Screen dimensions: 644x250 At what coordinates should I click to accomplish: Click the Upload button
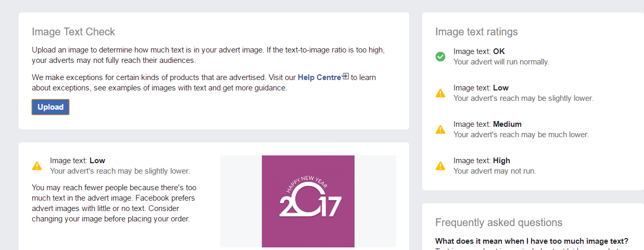pos(50,107)
